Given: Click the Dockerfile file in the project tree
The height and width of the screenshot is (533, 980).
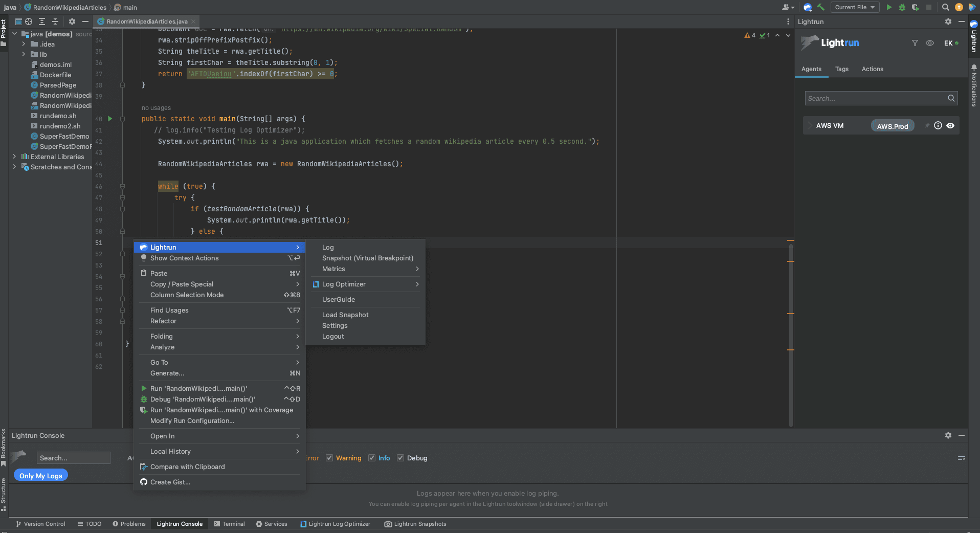Looking at the screenshot, I should pos(55,75).
